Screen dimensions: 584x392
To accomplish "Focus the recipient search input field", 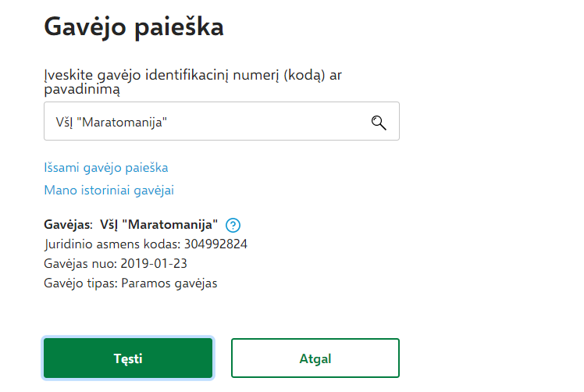I will click(x=222, y=121).
